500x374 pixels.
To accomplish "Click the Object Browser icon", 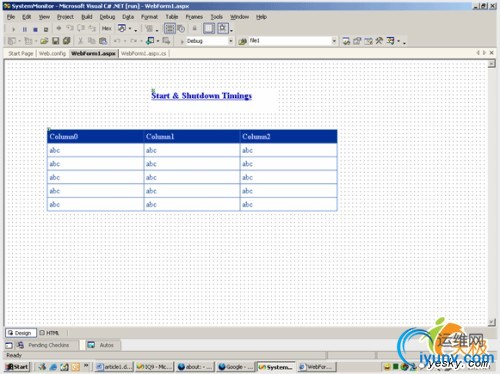I will (368, 41).
